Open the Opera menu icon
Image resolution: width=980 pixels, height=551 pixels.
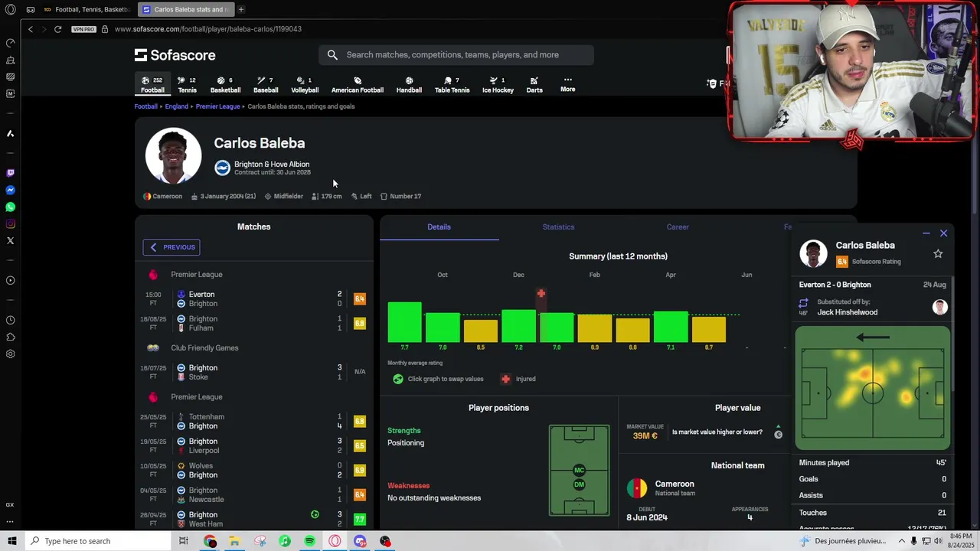(11, 10)
